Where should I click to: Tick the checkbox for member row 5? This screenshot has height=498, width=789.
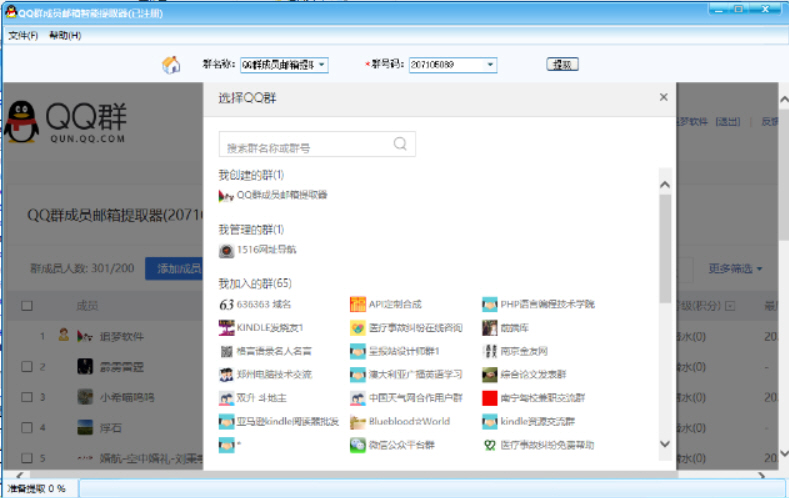pos(27,458)
